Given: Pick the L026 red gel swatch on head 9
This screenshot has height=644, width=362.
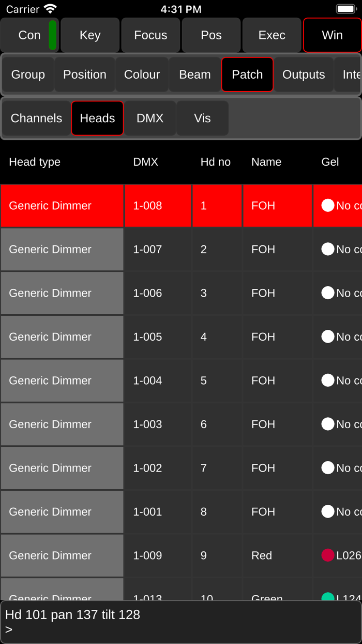Looking at the screenshot, I should click(328, 554).
